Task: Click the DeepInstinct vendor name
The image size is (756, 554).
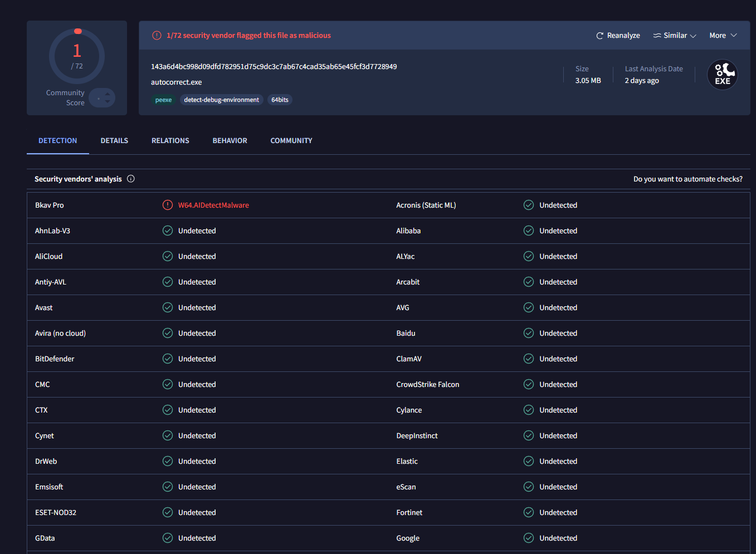Action: click(417, 436)
